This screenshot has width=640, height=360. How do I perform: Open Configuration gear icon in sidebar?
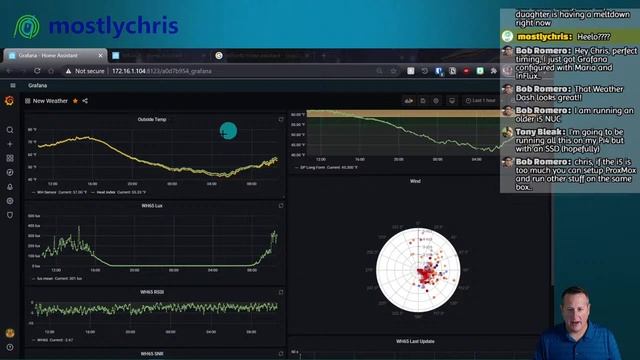click(10, 201)
